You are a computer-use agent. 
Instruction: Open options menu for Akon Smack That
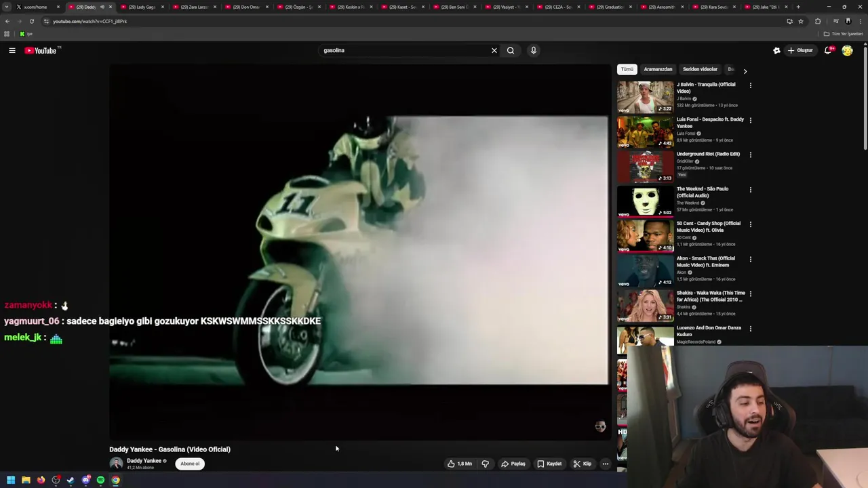[750, 259]
